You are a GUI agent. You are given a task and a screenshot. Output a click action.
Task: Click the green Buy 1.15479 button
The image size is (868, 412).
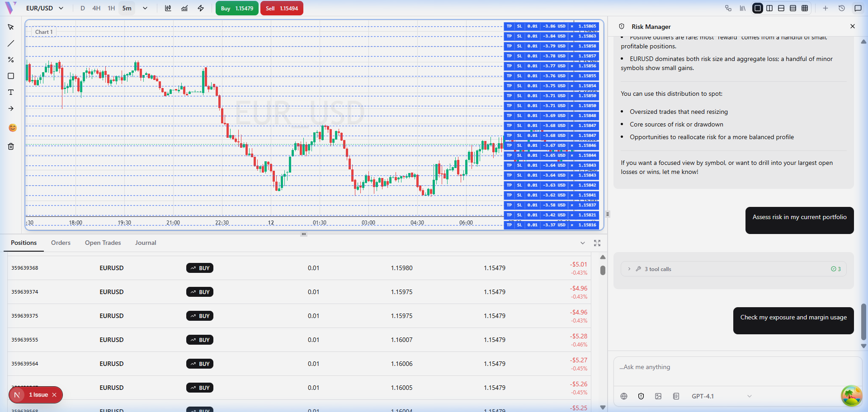tap(237, 8)
